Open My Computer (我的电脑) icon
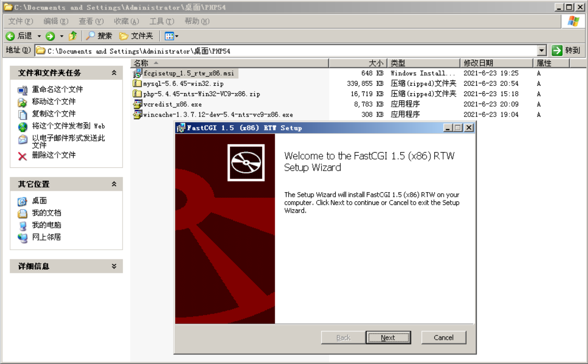This screenshot has width=588, height=364. point(23,226)
